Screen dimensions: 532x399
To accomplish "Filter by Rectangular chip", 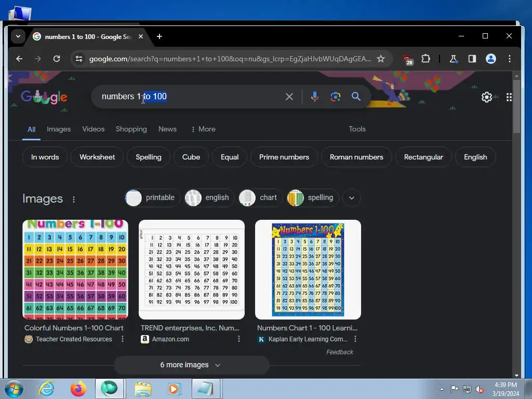I will 423,157.
